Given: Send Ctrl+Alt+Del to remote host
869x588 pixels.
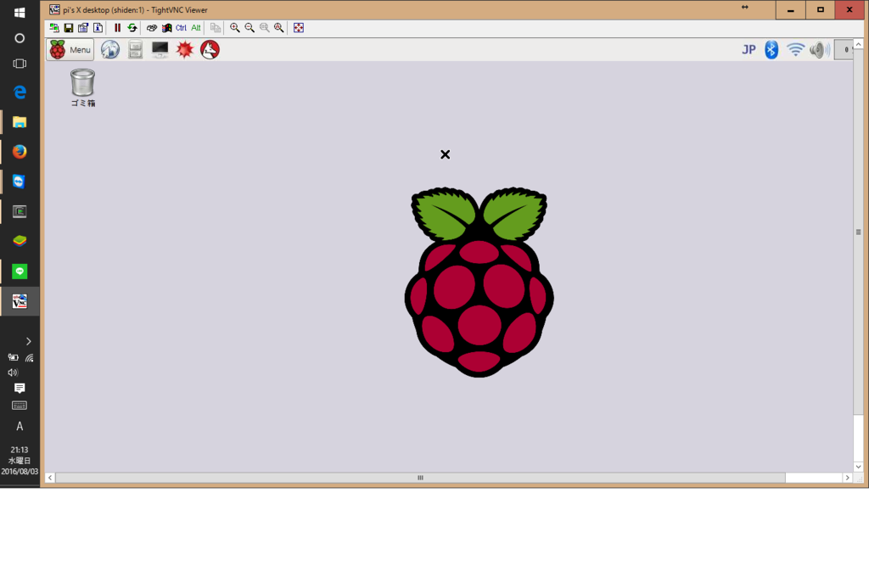Looking at the screenshot, I should [x=151, y=28].
